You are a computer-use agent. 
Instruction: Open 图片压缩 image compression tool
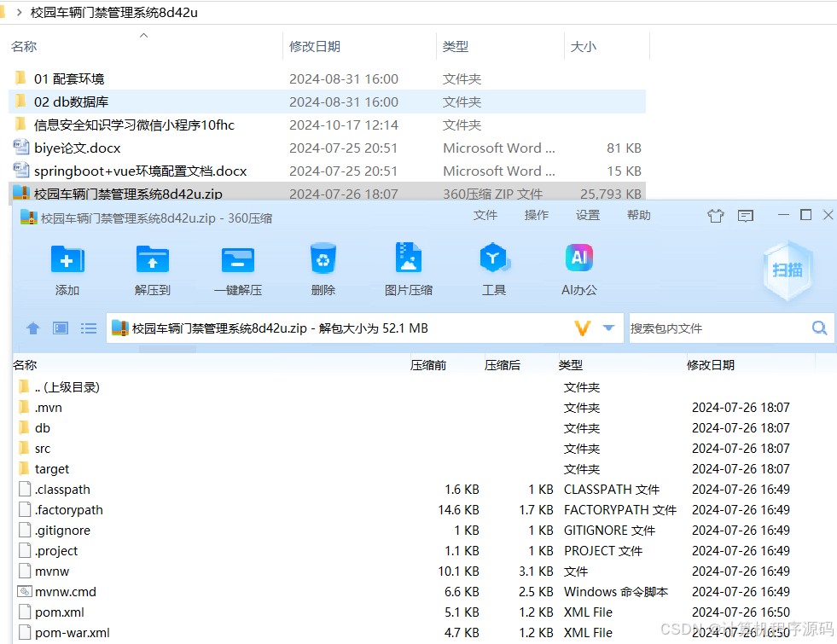pos(409,267)
